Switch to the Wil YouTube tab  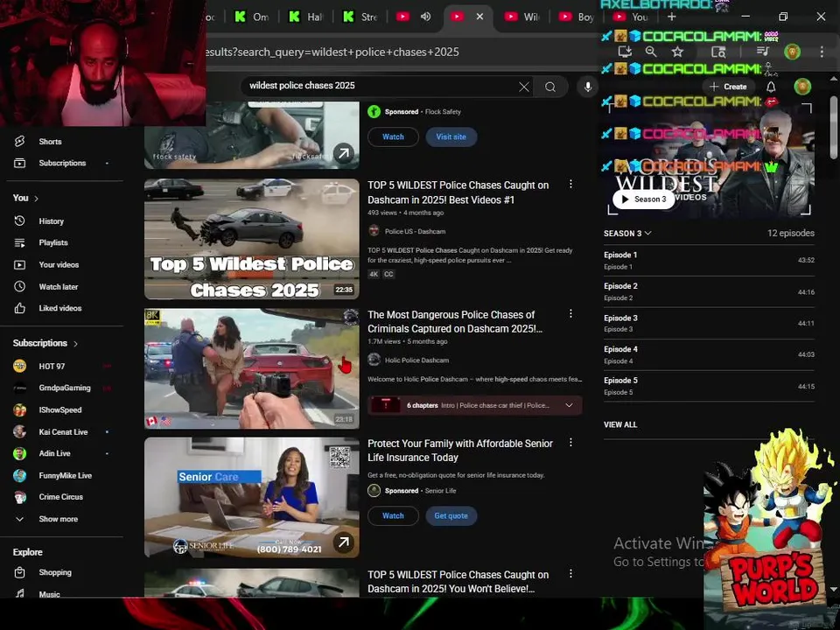523,17
